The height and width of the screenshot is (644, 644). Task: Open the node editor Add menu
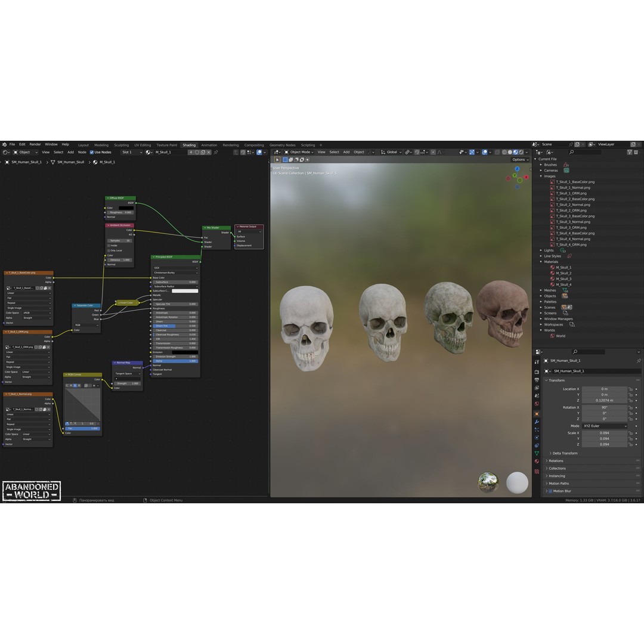[70, 153]
